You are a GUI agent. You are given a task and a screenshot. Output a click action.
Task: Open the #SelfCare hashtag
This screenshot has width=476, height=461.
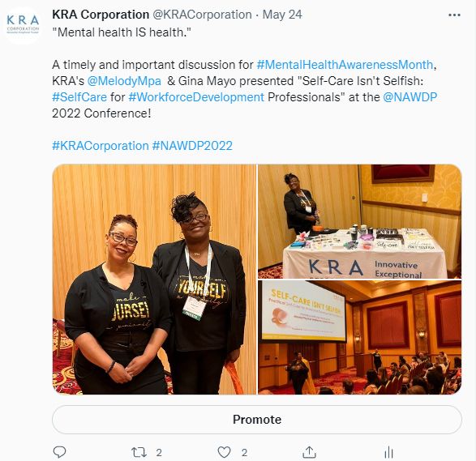pos(79,97)
